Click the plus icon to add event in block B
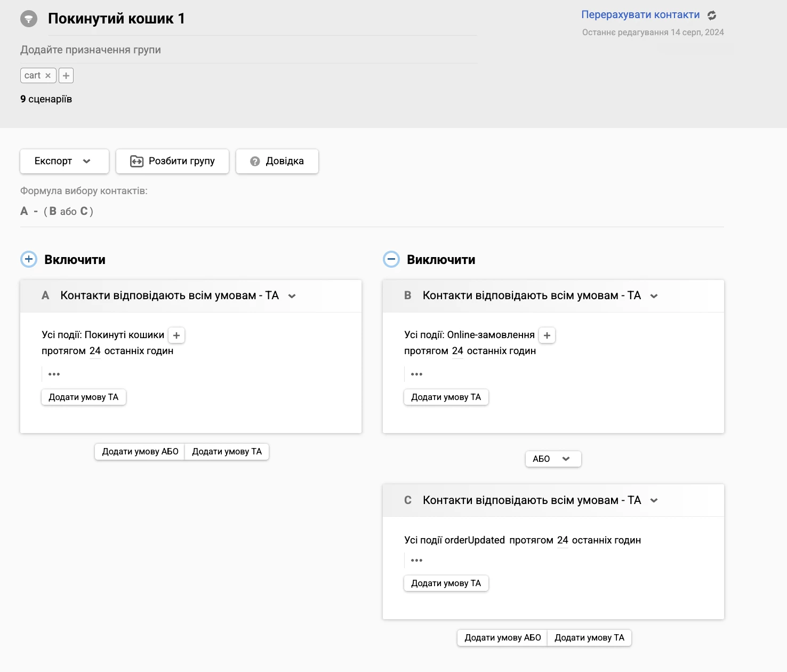 pos(547,335)
